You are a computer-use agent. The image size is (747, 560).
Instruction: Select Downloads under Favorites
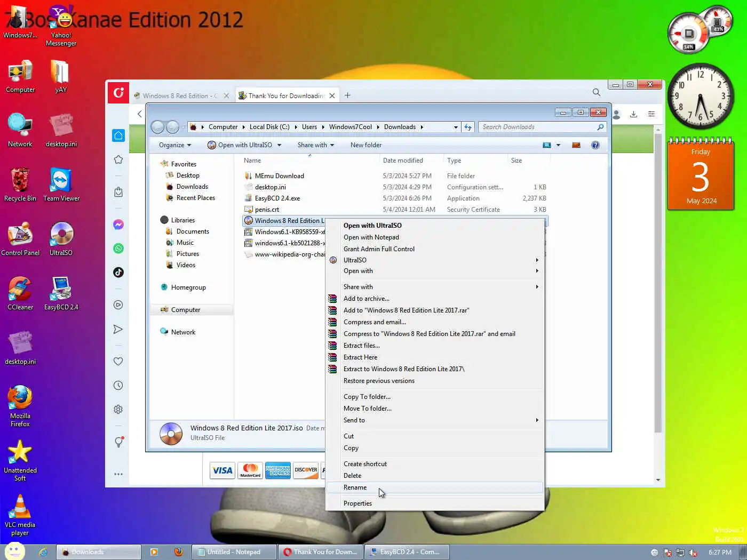point(192,187)
